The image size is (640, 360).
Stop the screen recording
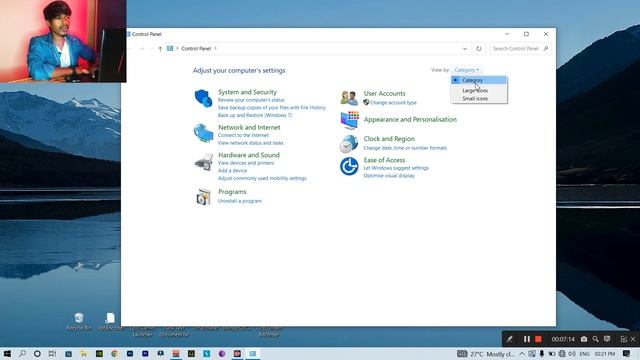pos(538,339)
